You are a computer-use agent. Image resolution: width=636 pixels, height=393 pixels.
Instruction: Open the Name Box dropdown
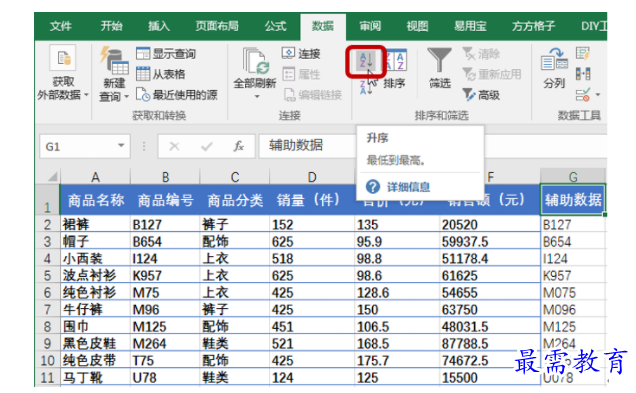[x=121, y=146]
